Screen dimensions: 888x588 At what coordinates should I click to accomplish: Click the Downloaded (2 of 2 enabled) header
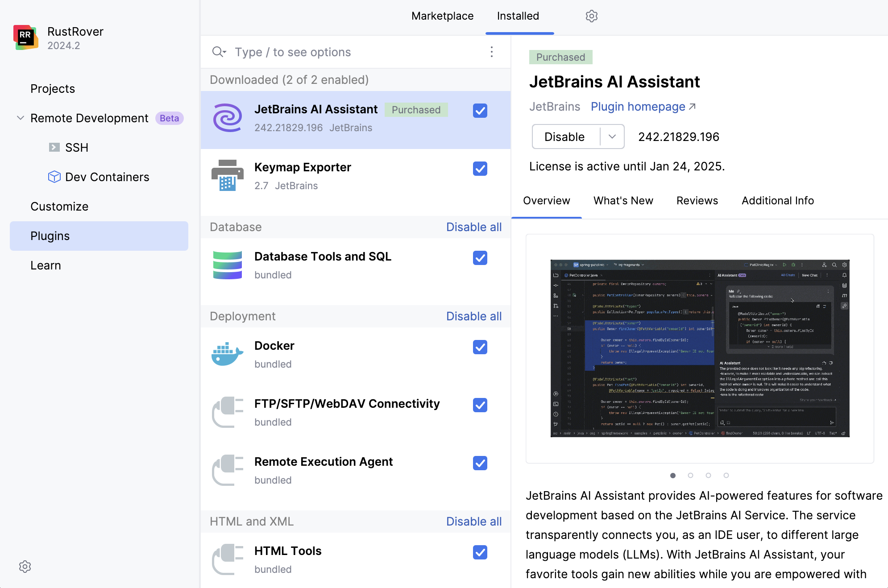[x=289, y=80]
